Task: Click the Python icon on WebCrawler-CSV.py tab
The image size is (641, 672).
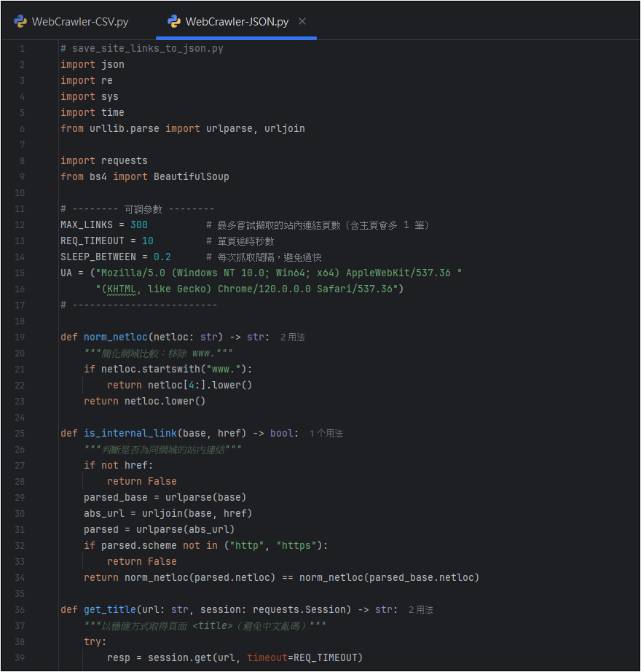Action: coord(20,21)
